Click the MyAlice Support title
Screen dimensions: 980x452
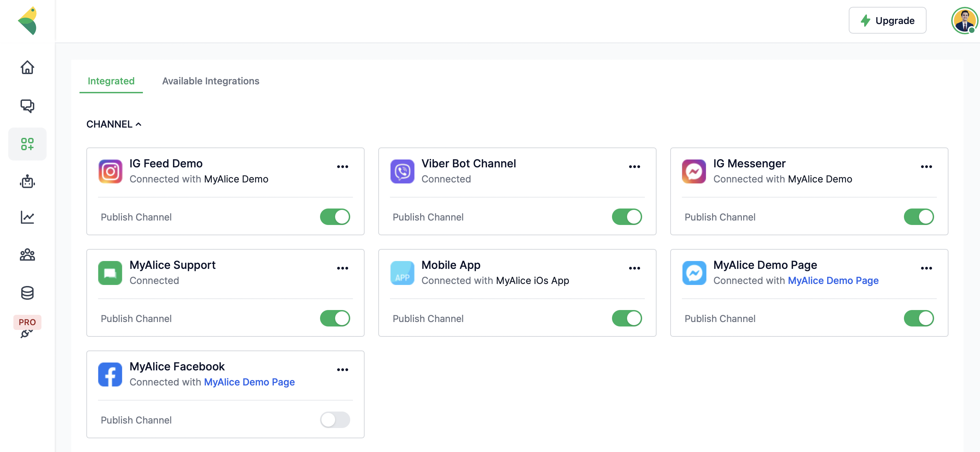point(173,265)
